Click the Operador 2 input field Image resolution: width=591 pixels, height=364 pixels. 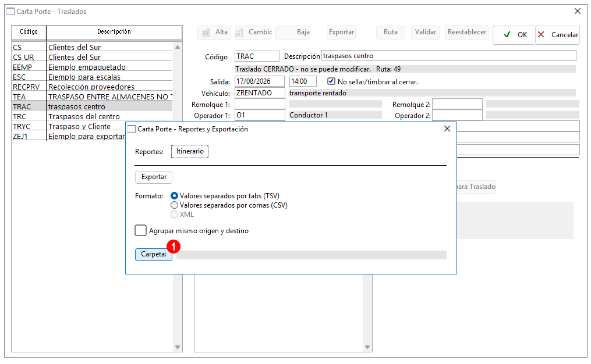click(457, 115)
